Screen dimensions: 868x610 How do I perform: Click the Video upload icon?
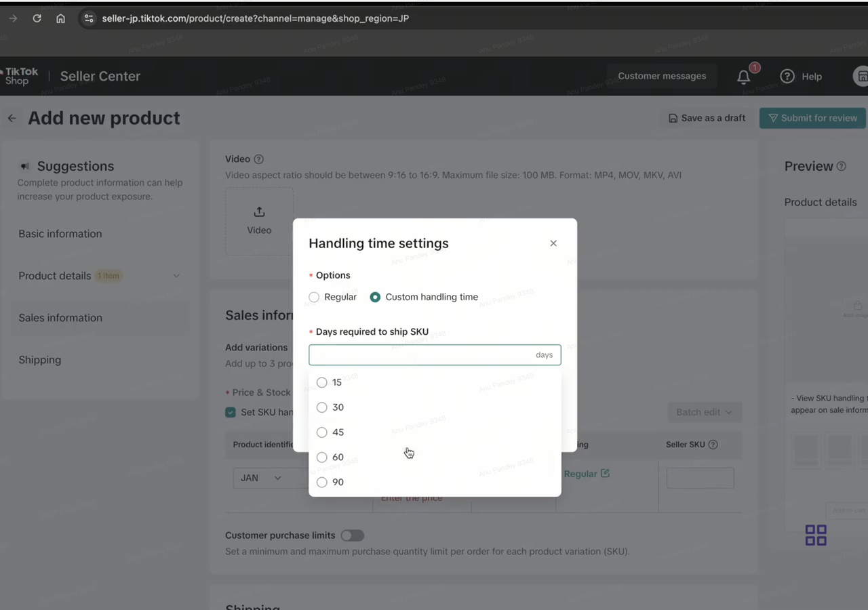point(259,212)
